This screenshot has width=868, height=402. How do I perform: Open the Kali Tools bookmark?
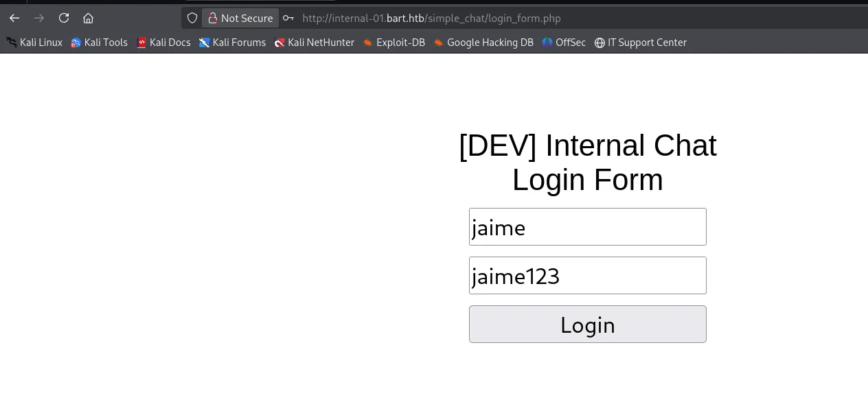(99, 43)
